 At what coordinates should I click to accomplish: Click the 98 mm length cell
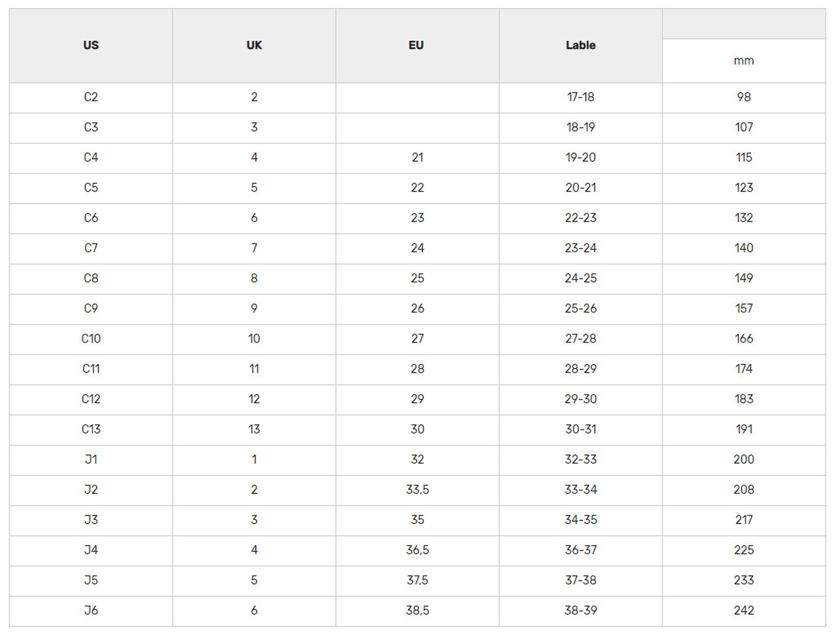(744, 97)
